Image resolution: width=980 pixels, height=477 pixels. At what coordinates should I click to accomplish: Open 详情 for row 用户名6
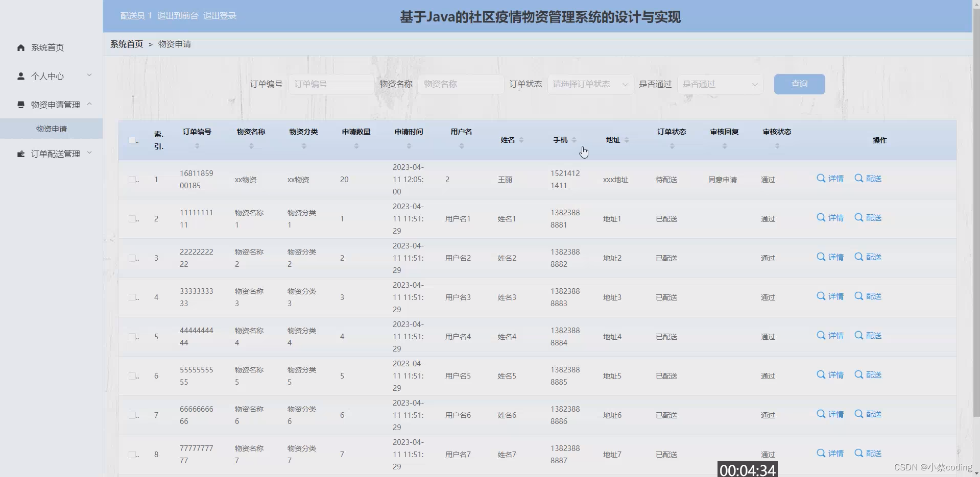(830, 414)
